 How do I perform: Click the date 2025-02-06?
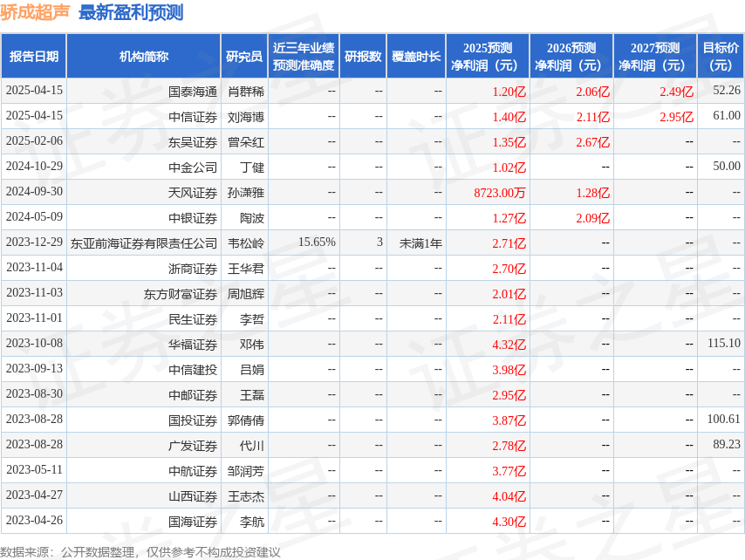pos(34,140)
